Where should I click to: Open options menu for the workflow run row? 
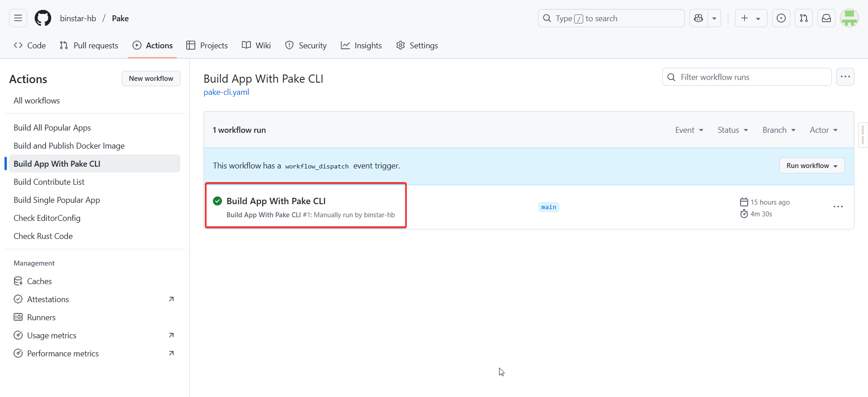click(x=838, y=207)
